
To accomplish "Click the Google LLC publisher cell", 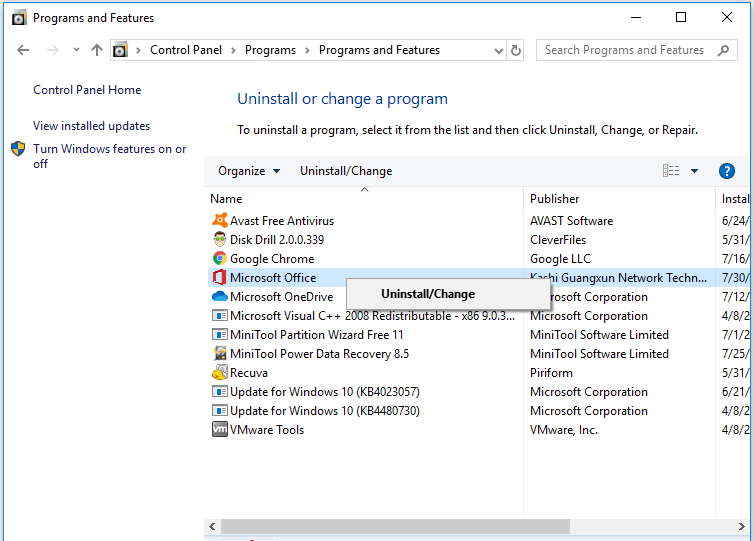I will coord(560,259).
